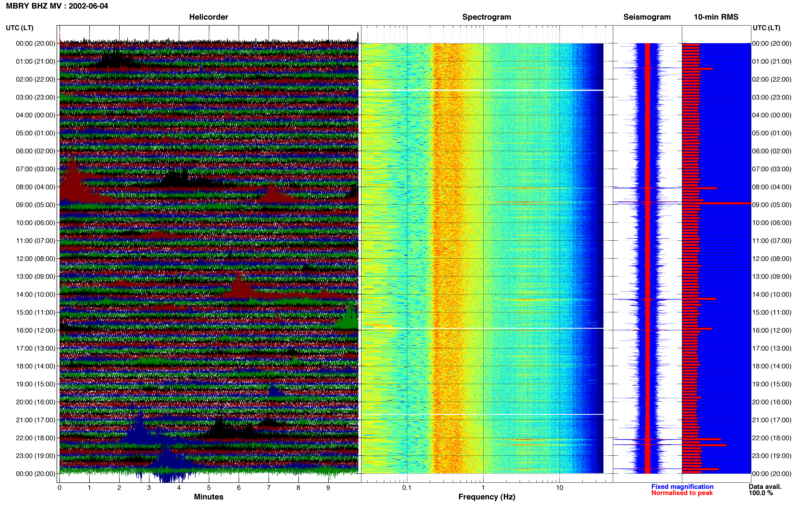
Task: Click the blue 'Fixed magnification' legend text
Action: [682, 487]
